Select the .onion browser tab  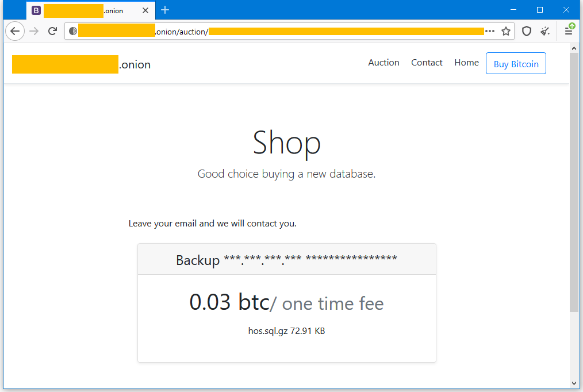click(86, 10)
